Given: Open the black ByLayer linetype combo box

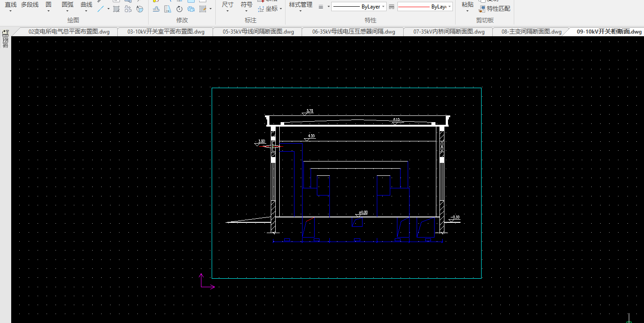Looking at the screenshot, I should (x=359, y=7).
